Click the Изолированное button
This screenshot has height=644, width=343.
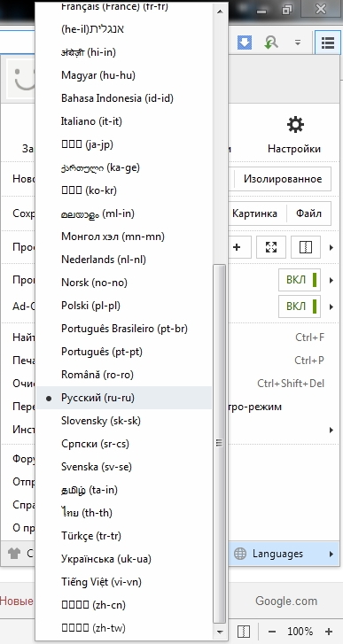(x=283, y=179)
